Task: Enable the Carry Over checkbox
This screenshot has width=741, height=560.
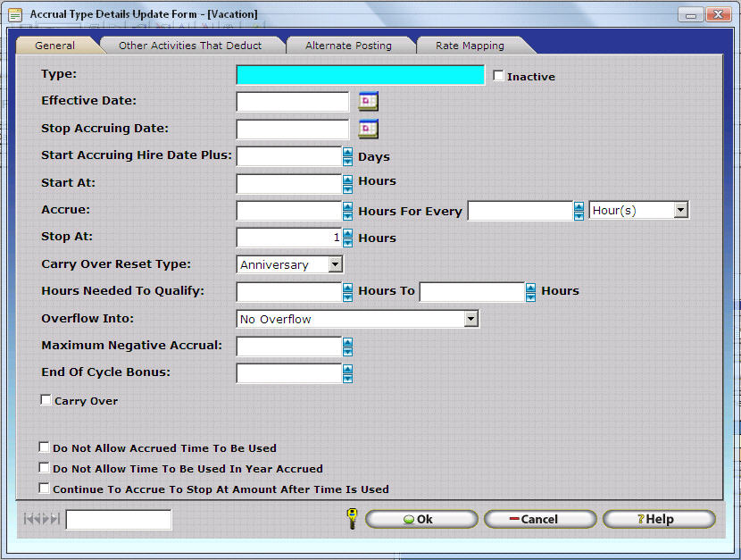Action: click(46, 401)
